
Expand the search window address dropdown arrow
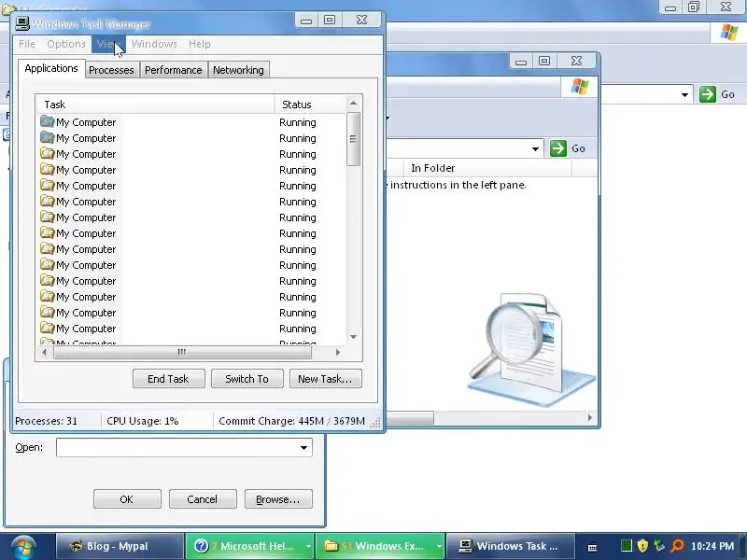[x=535, y=149]
